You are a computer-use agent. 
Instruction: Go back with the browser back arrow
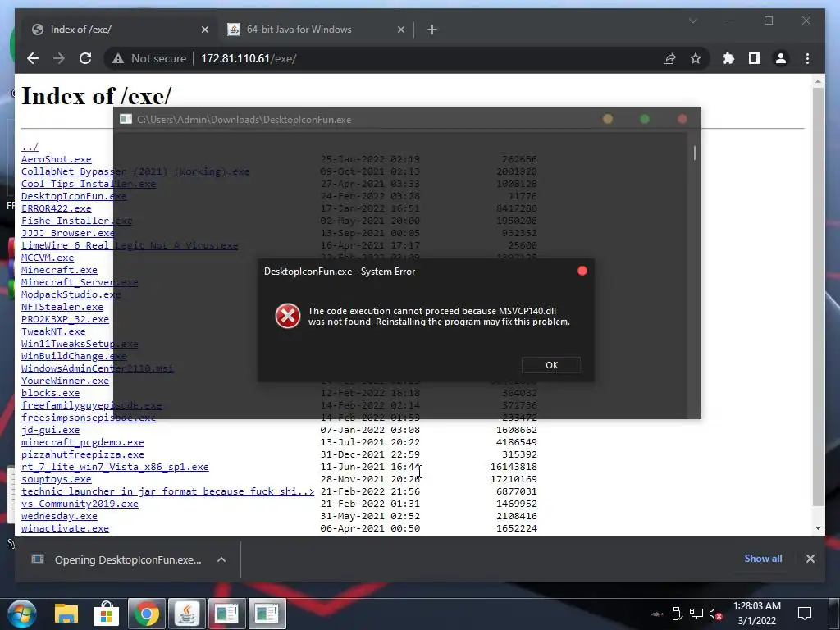coord(33,58)
